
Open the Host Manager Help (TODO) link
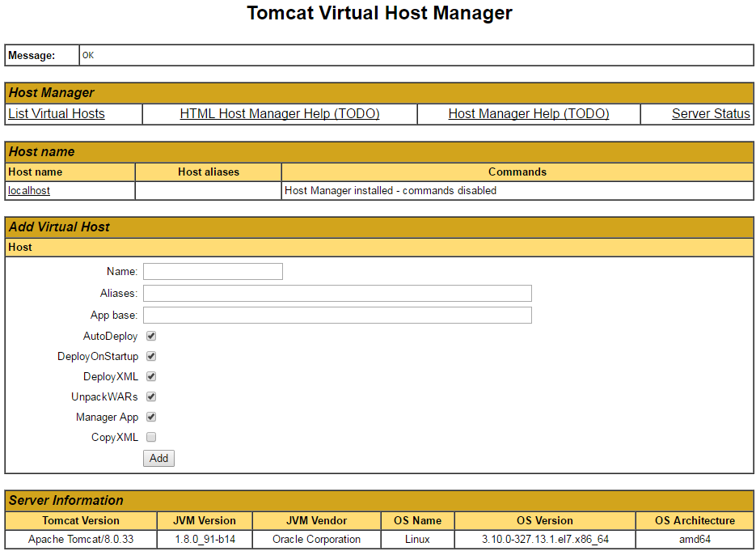point(529,114)
